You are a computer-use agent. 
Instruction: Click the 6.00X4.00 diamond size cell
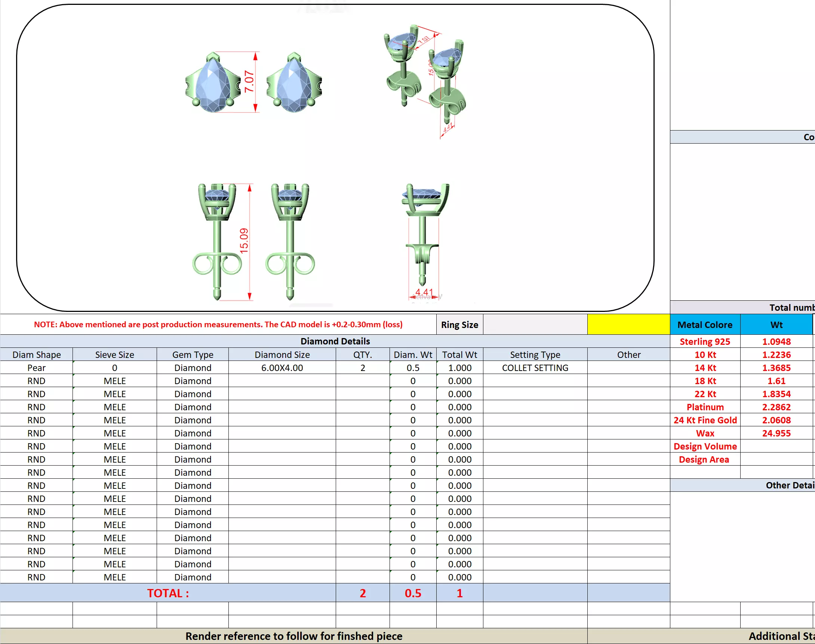tap(282, 368)
